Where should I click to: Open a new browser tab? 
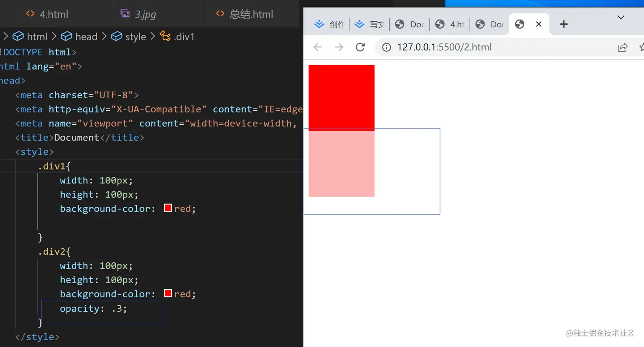pyautogui.click(x=563, y=24)
